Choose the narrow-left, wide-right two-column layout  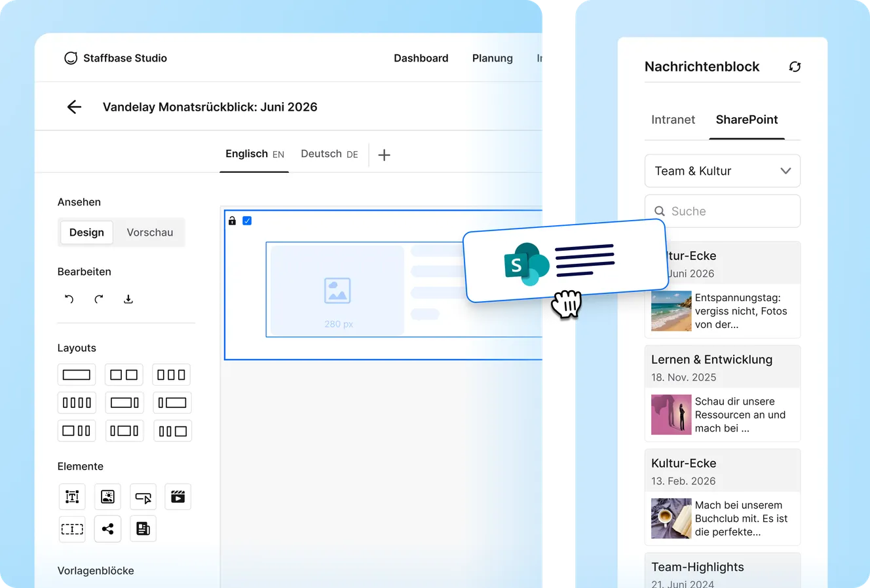pos(172,403)
